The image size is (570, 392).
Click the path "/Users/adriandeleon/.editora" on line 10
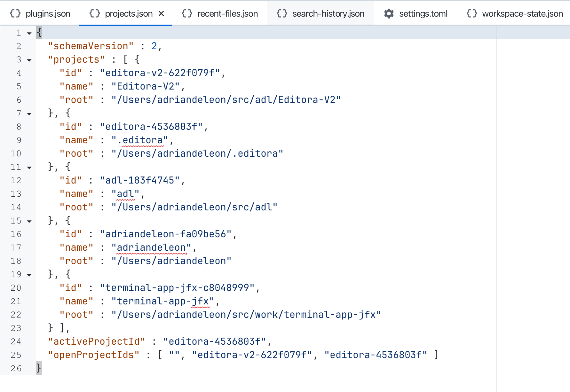(197, 153)
